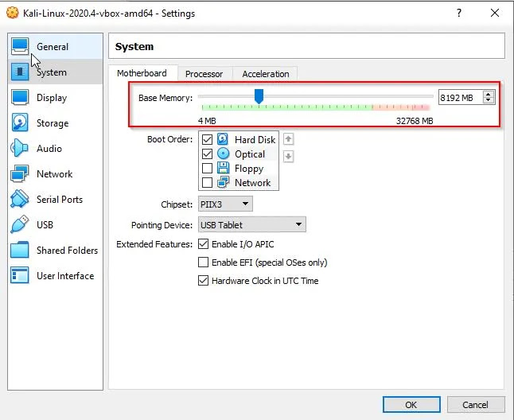Open Shared Folders folder icon
This screenshot has height=420, width=514.
point(19,250)
